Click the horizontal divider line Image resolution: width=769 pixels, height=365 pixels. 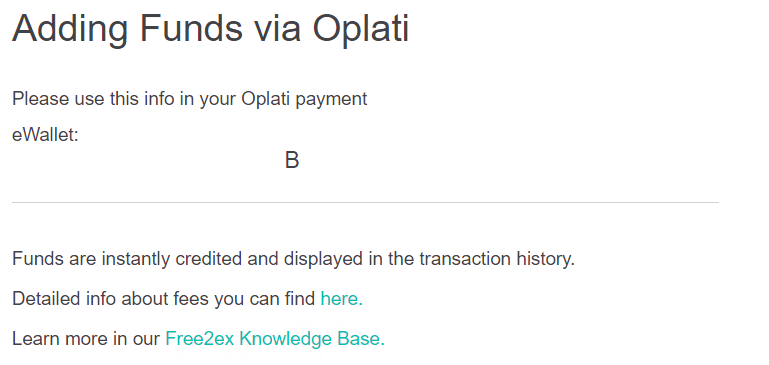(x=365, y=202)
